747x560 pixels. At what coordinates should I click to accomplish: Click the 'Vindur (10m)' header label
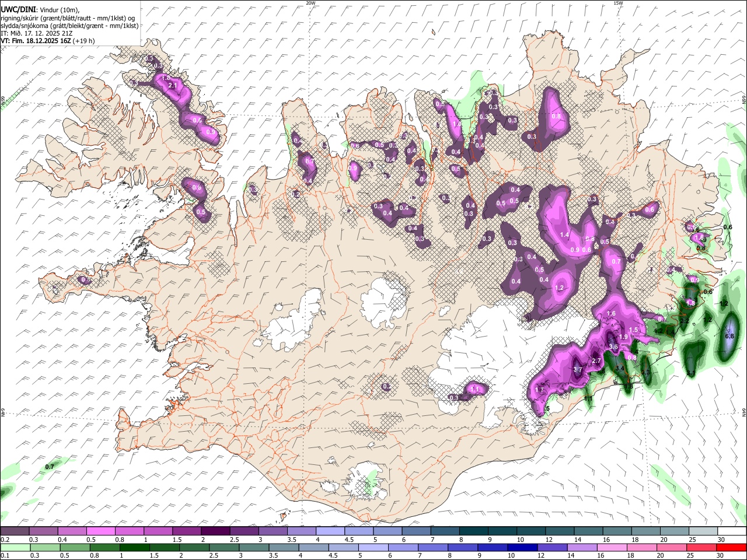pyautogui.click(x=58, y=10)
